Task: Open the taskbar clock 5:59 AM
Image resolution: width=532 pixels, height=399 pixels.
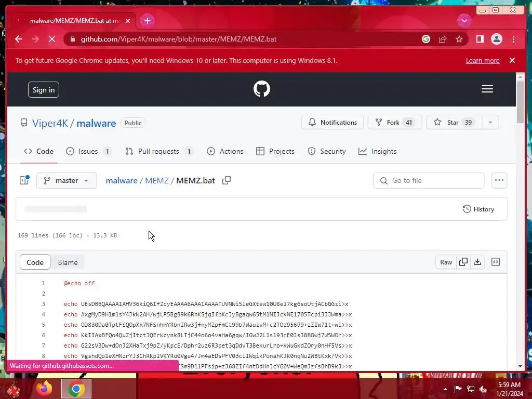Action: (x=510, y=389)
